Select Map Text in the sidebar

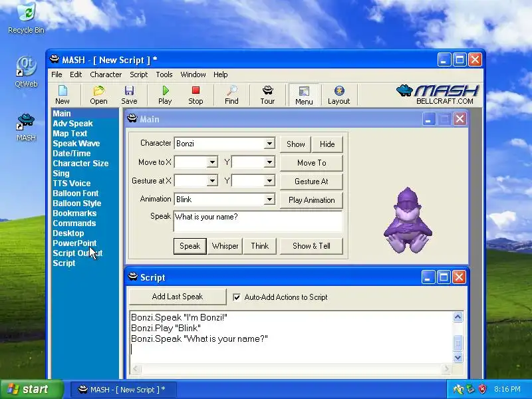[70, 134]
